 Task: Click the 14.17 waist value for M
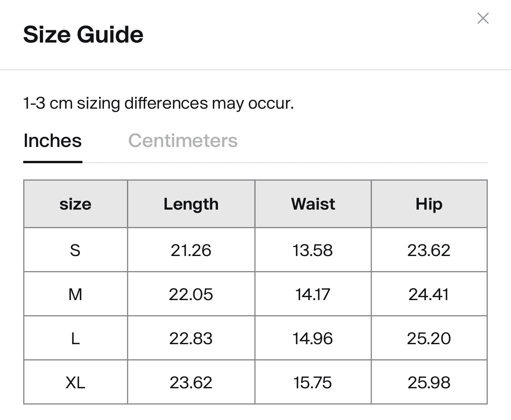click(x=313, y=294)
